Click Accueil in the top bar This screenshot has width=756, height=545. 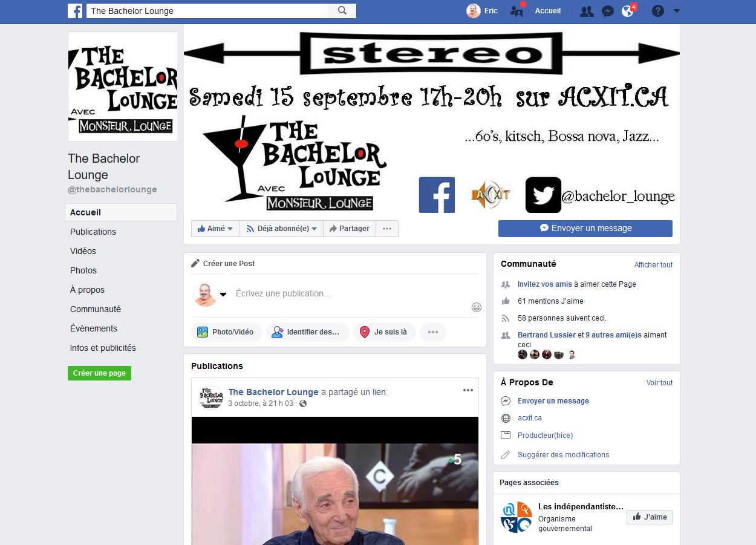click(548, 11)
